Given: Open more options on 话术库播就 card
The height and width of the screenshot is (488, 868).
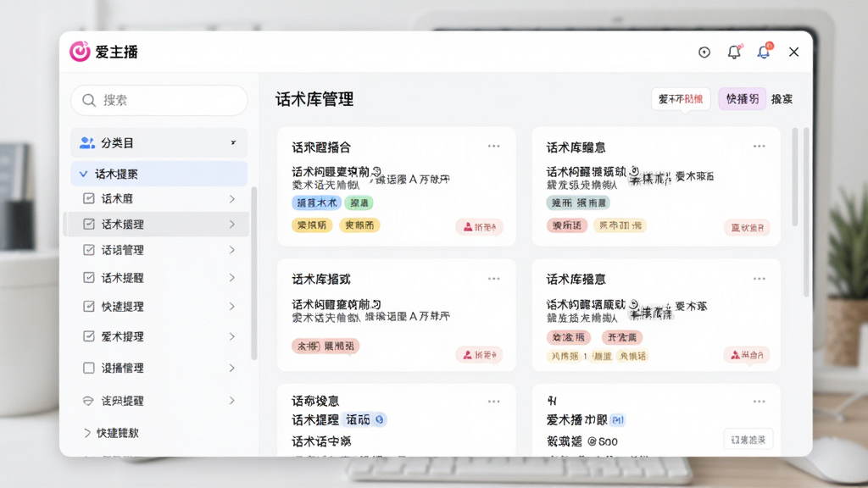Looking at the screenshot, I should click(494, 279).
